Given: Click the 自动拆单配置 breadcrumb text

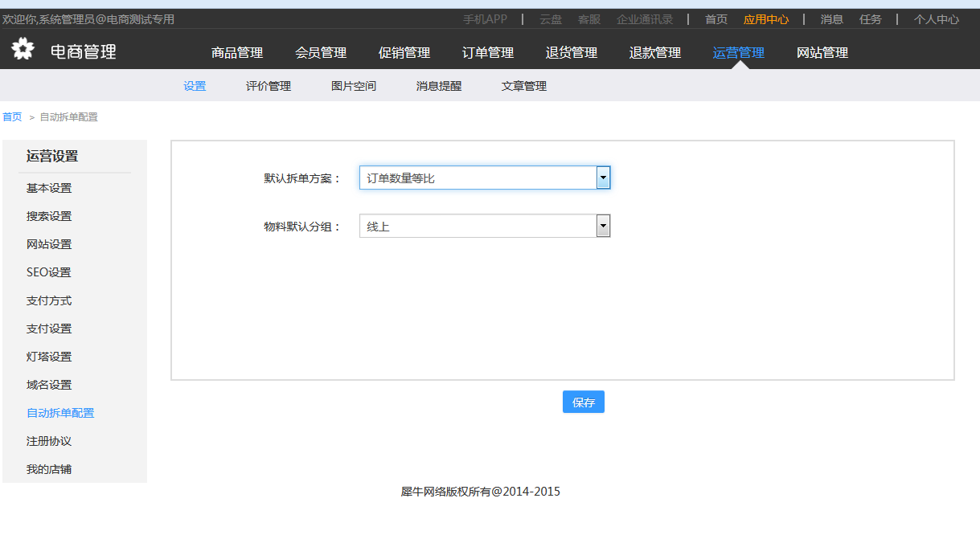Looking at the screenshot, I should click(69, 117).
